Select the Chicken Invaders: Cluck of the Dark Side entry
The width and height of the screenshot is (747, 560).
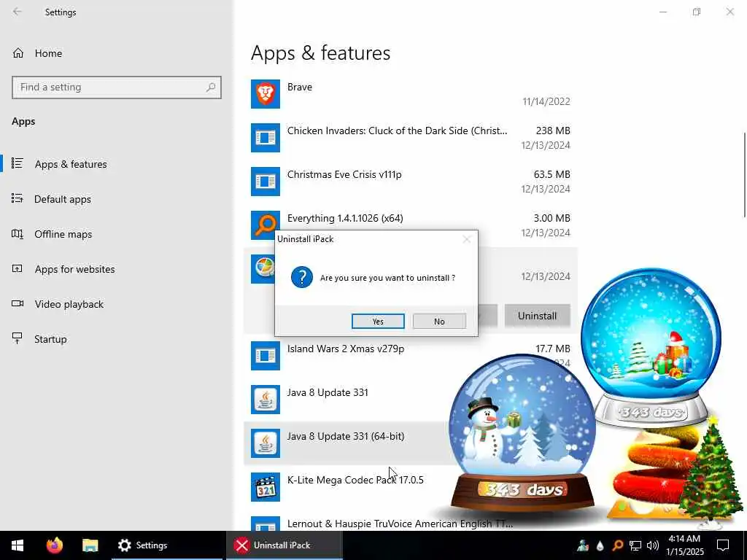[x=398, y=131]
